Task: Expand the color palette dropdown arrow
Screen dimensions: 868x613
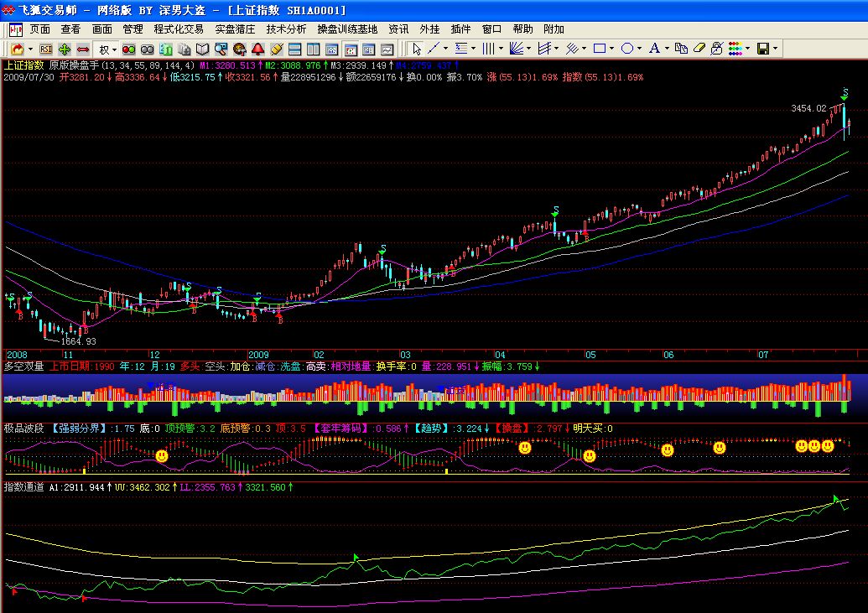Action: pyautogui.click(x=748, y=49)
